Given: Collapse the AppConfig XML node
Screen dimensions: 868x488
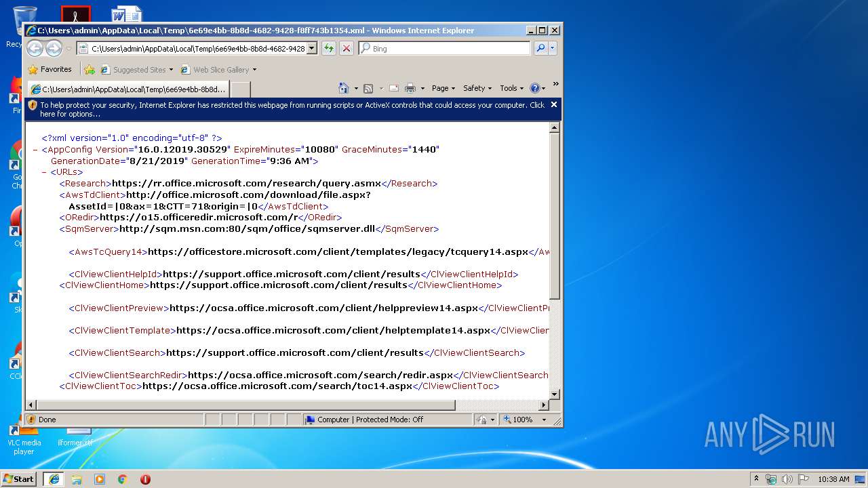Looking at the screenshot, I should click(x=35, y=149).
